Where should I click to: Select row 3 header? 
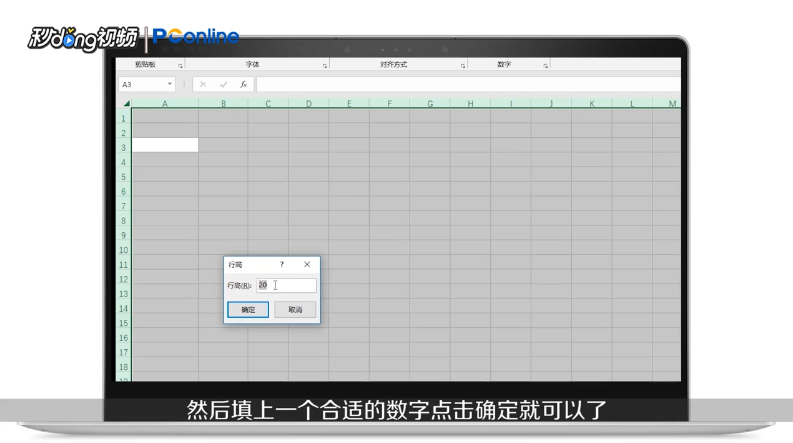(x=123, y=148)
